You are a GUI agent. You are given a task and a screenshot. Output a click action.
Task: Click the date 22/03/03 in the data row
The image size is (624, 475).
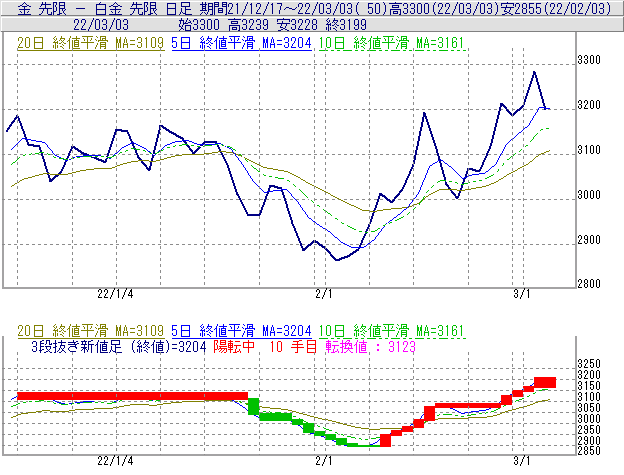tap(101, 25)
